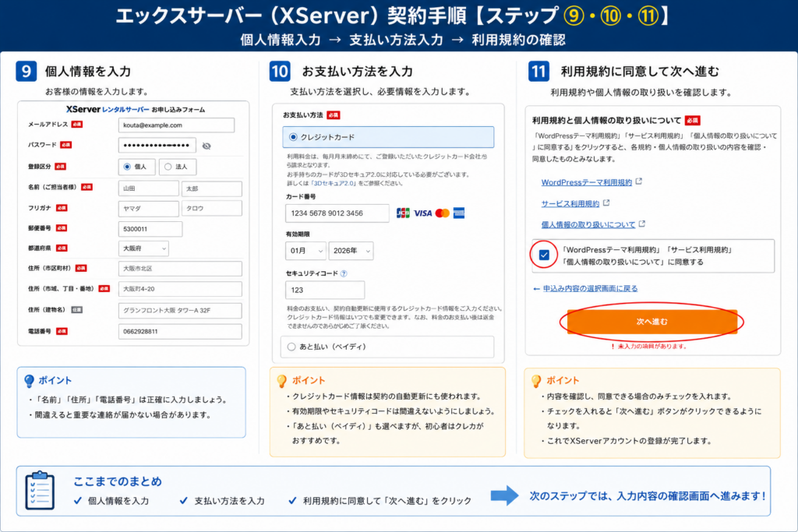Check the terms agreement checkbox

point(544,255)
